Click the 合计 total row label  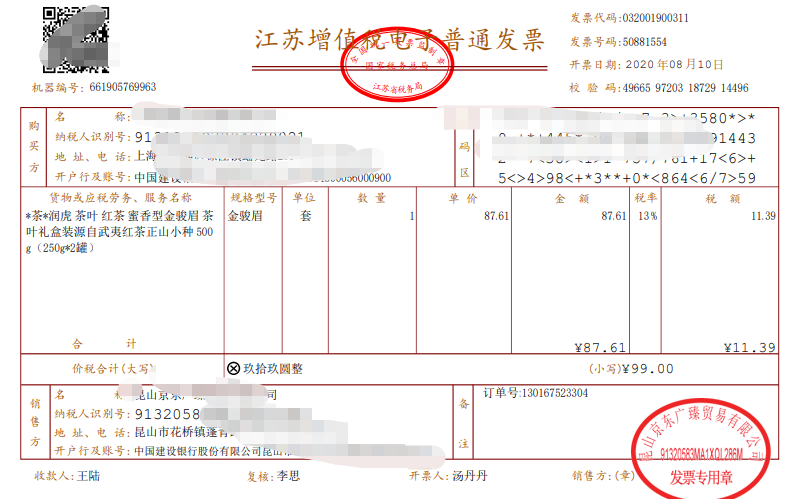pyautogui.click(x=104, y=344)
